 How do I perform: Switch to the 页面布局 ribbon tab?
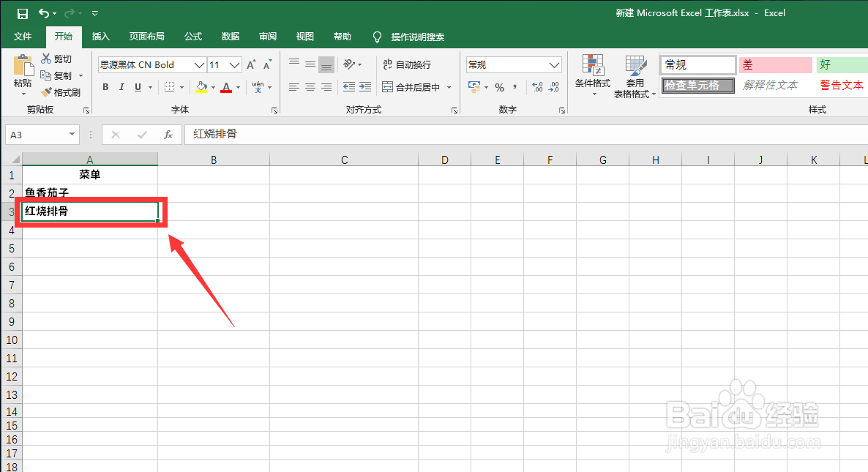[x=146, y=37]
